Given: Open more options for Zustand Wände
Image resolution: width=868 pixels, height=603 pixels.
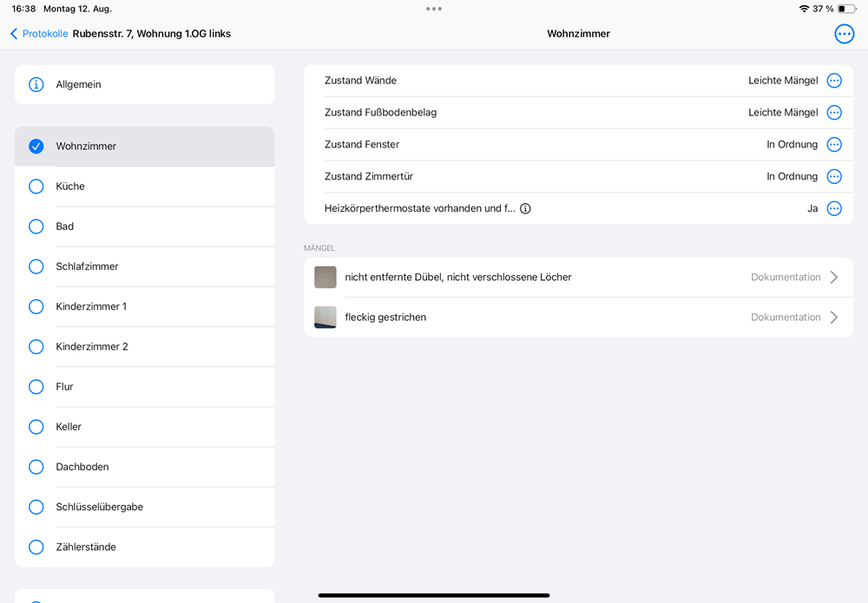Looking at the screenshot, I should coord(834,81).
